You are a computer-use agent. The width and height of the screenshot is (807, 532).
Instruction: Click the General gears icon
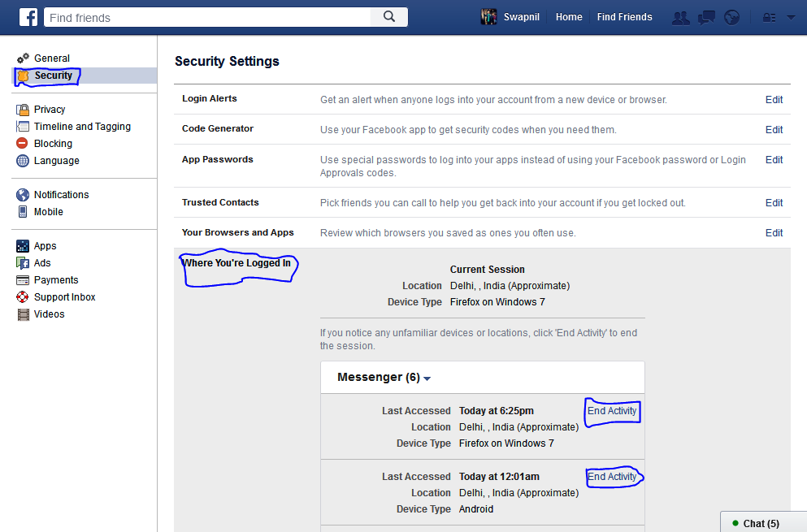coord(23,58)
